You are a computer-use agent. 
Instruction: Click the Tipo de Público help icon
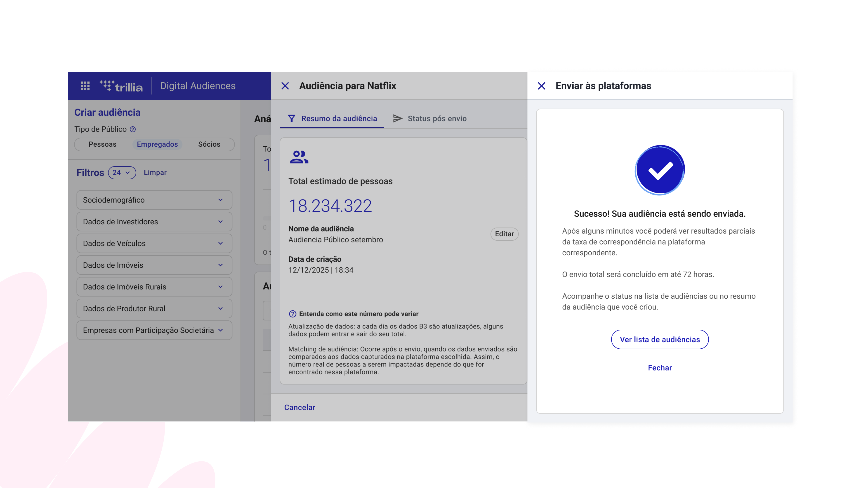click(x=133, y=129)
